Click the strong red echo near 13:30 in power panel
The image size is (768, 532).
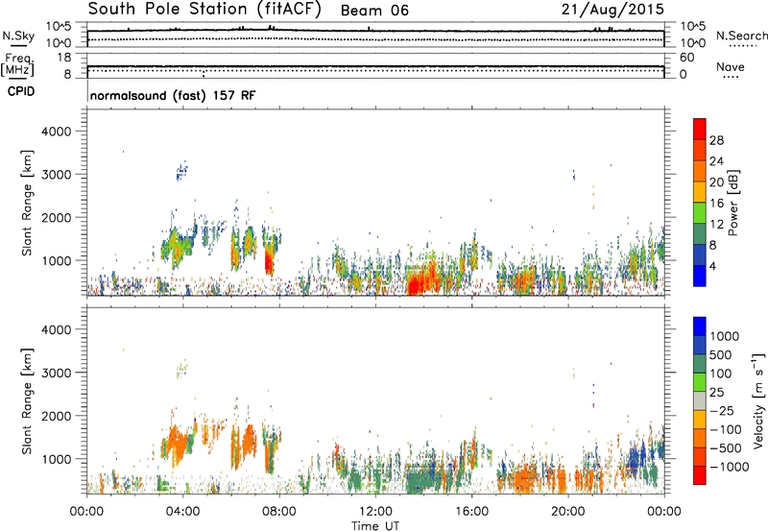417,284
